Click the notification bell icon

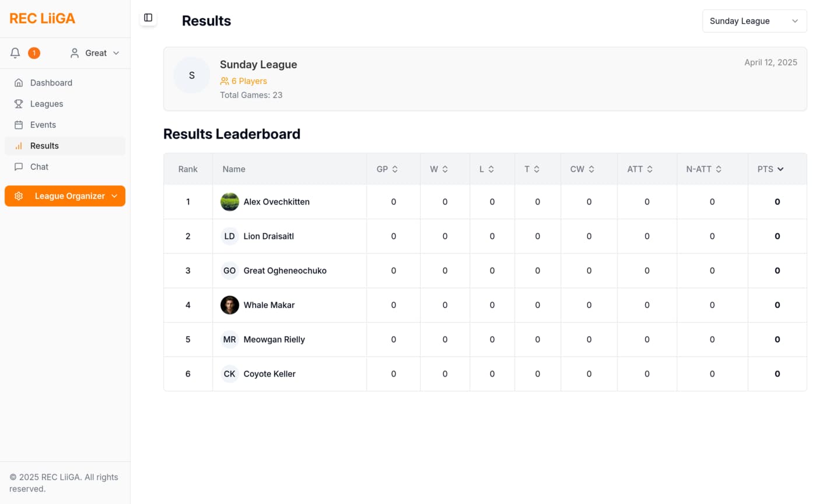[x=15, y=53]
